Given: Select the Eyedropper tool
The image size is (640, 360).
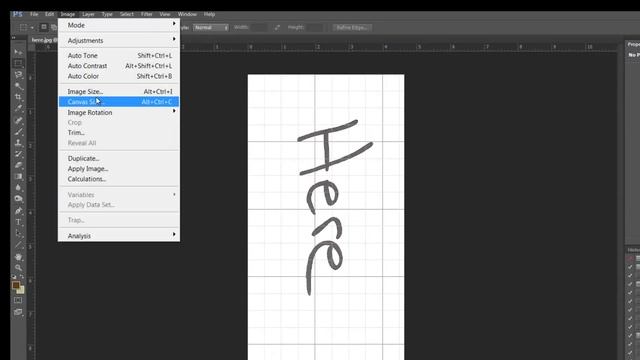Looking at the screenshot, I should pyautogui.click(x=18, y=108).
